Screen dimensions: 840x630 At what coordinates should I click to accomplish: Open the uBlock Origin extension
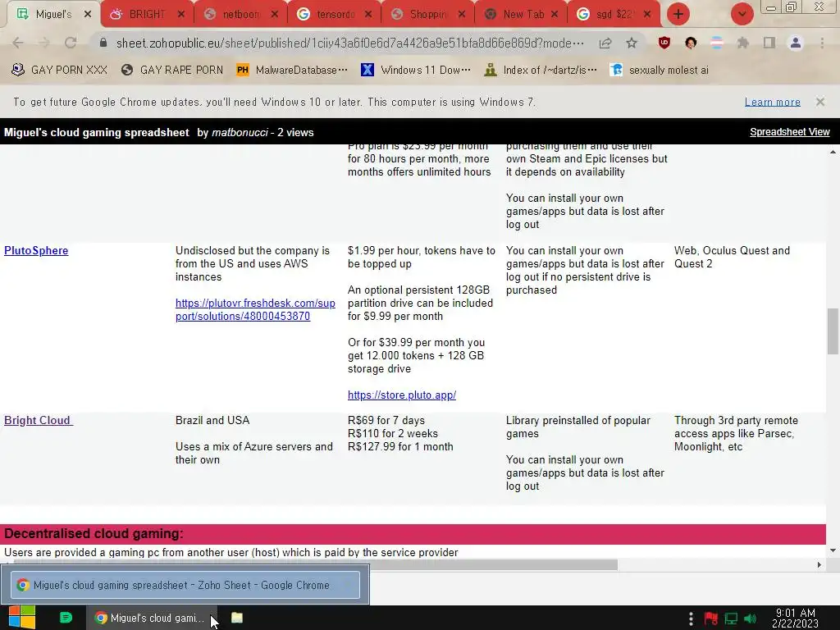pos(664,43)
